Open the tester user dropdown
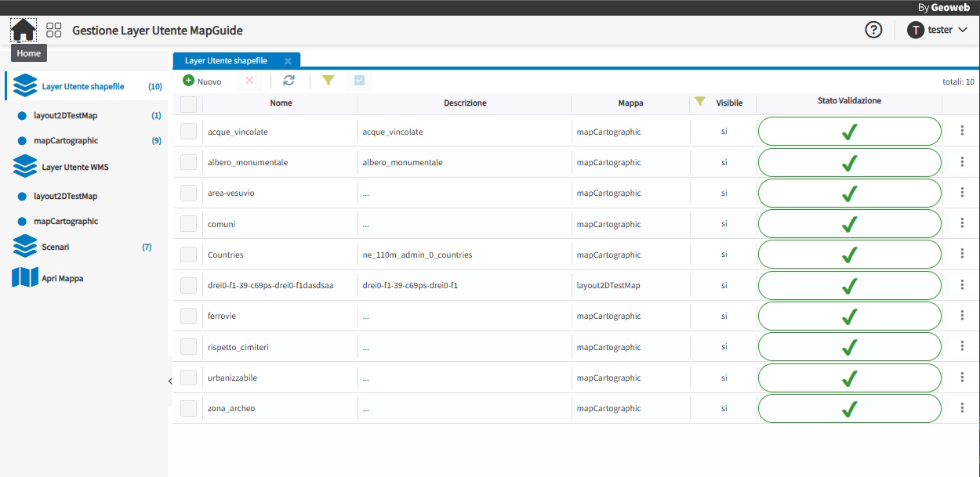The image size is (980, 477). tap(937, 30)
